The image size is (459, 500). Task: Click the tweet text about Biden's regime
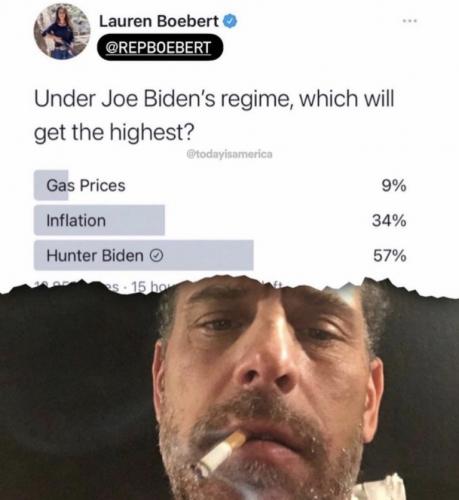(214, 115)
